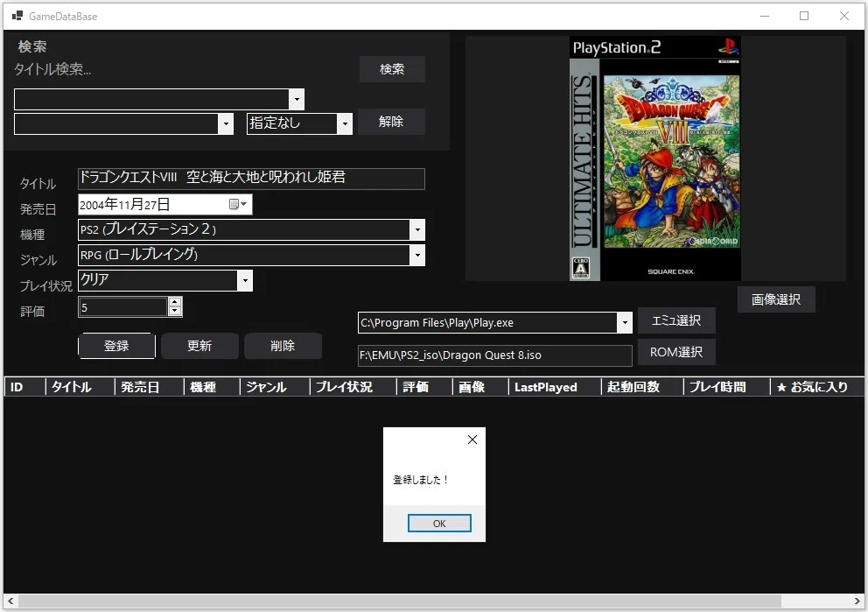Click the GameDataBase app icon in title bar
868x612 pixels.
click(x=17, y=16)
